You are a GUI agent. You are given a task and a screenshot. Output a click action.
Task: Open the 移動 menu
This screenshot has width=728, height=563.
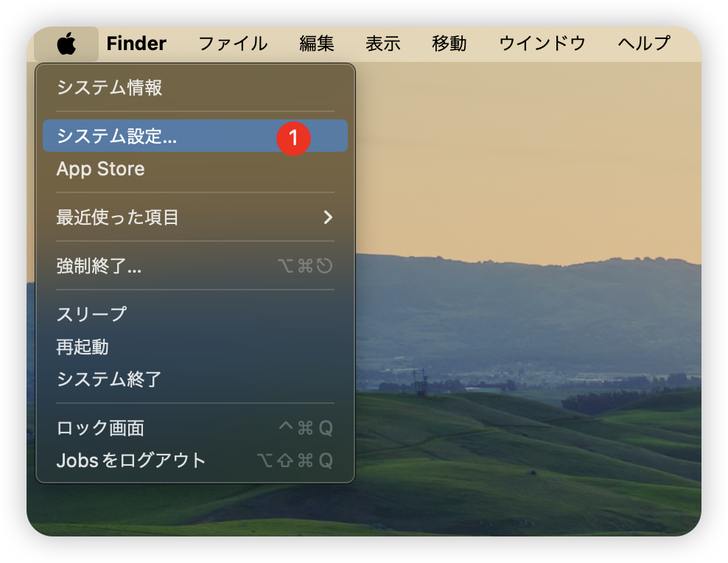click(449, 44)
